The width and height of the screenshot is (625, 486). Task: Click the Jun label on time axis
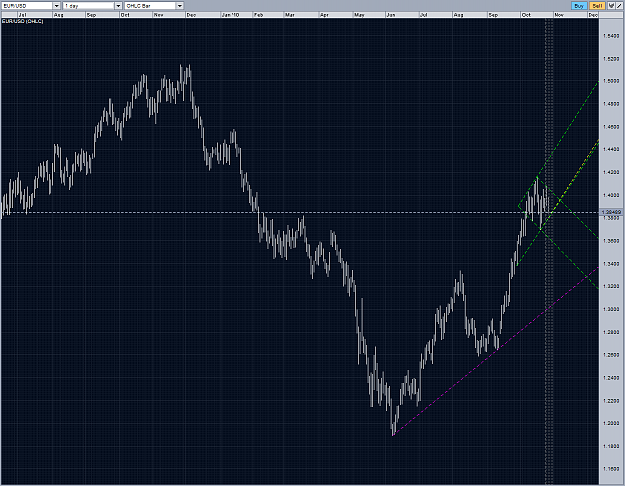(391, 15)
